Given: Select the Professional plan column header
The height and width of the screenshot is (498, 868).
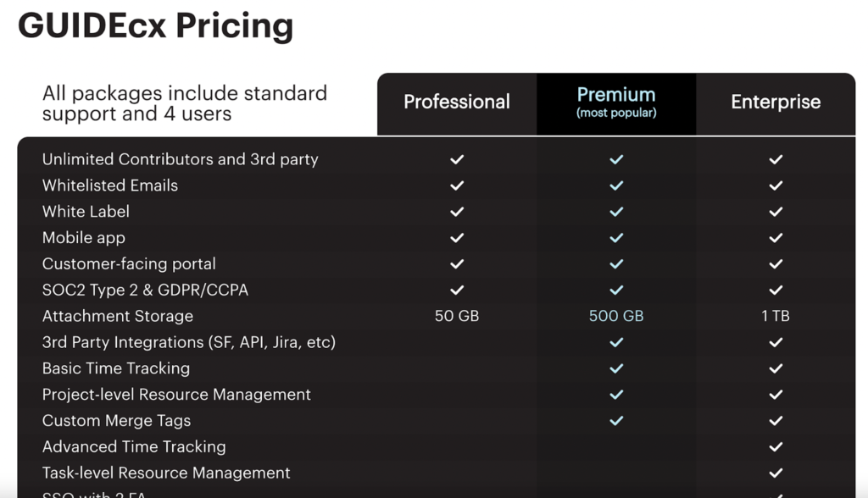Looking at the screenshot, I should (x=457, y=102).
